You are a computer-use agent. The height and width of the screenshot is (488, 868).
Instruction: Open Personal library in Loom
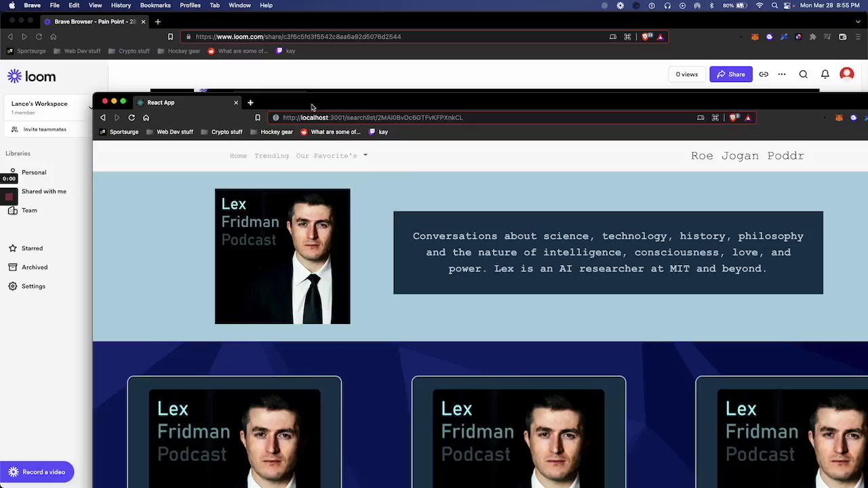[x=34, y=172]
